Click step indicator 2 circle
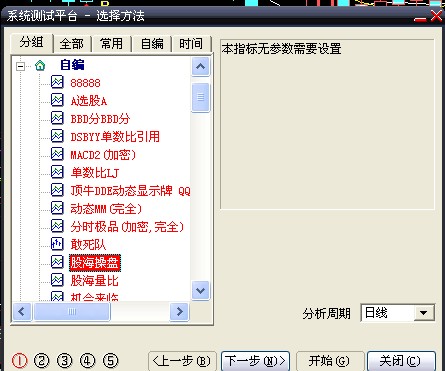Image resolution: width=445 pixels, height=371 pixels. (42, 361)
